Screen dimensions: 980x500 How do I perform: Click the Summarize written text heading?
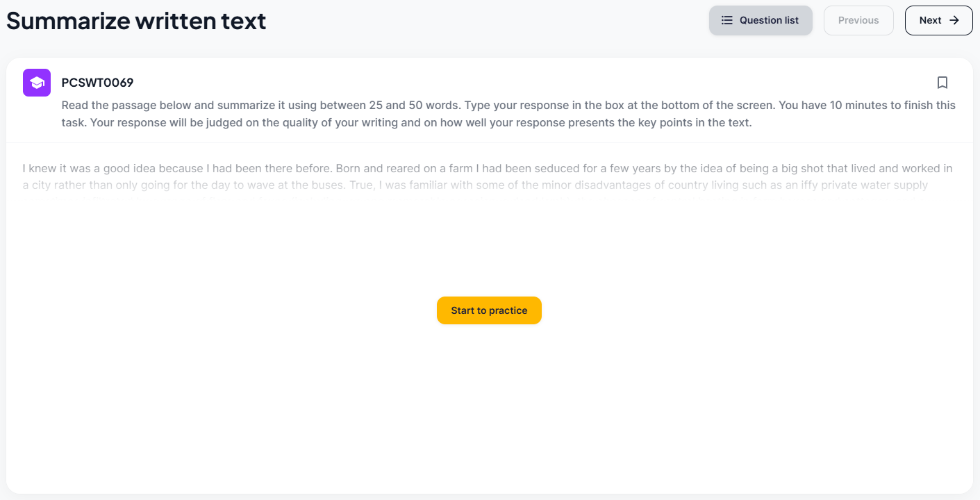point(136,20)
